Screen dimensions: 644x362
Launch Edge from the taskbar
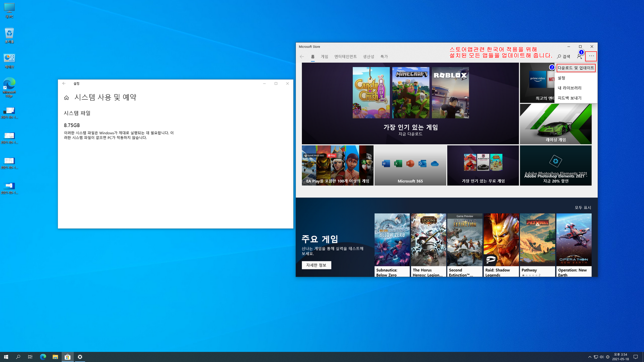click(x=43, y=357)
